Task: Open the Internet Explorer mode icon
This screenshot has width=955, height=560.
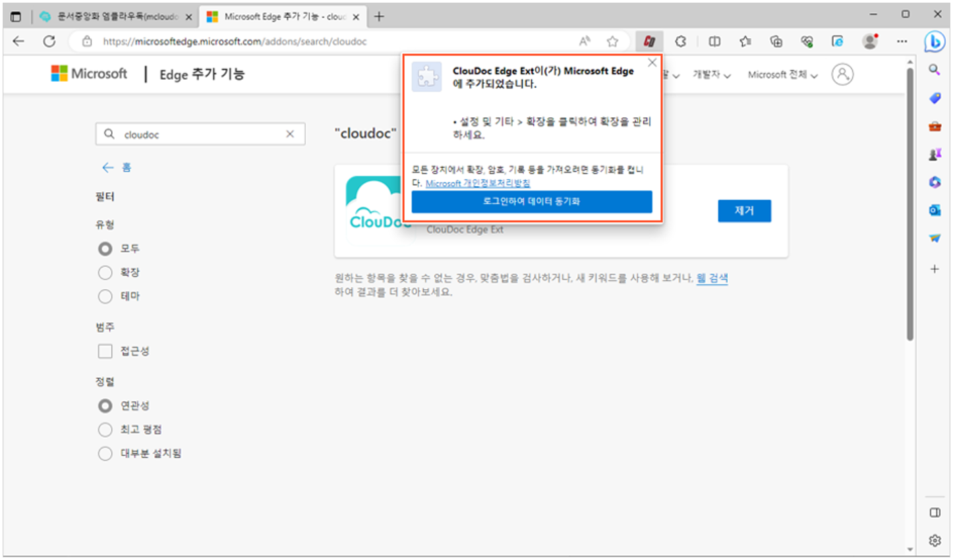Action: click(x=838, y=42)
